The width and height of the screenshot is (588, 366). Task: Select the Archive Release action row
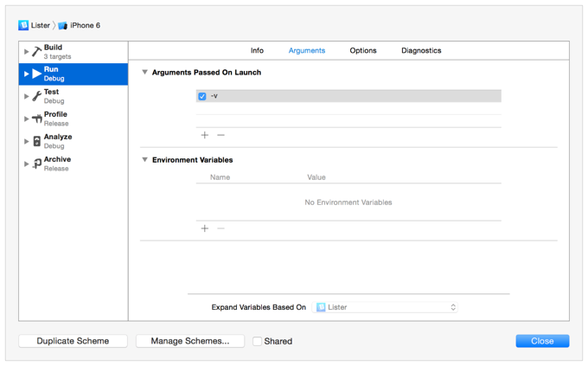click(x=73, y=164)
